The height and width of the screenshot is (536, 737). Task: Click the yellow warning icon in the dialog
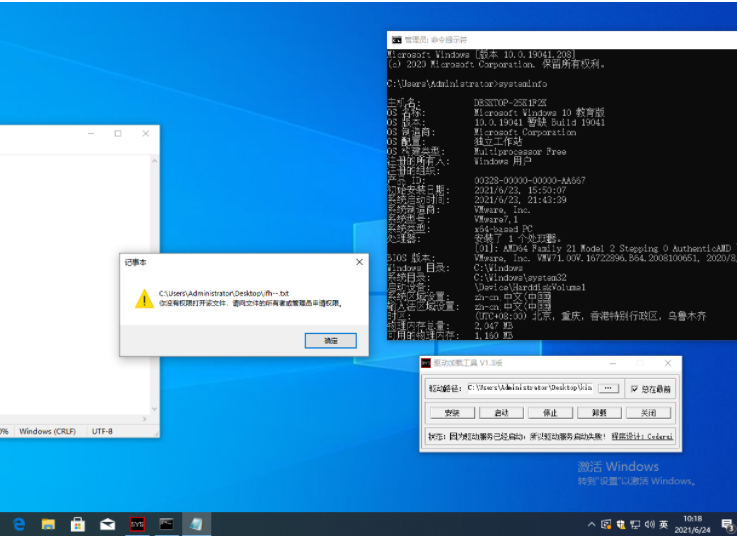[144, 299]
